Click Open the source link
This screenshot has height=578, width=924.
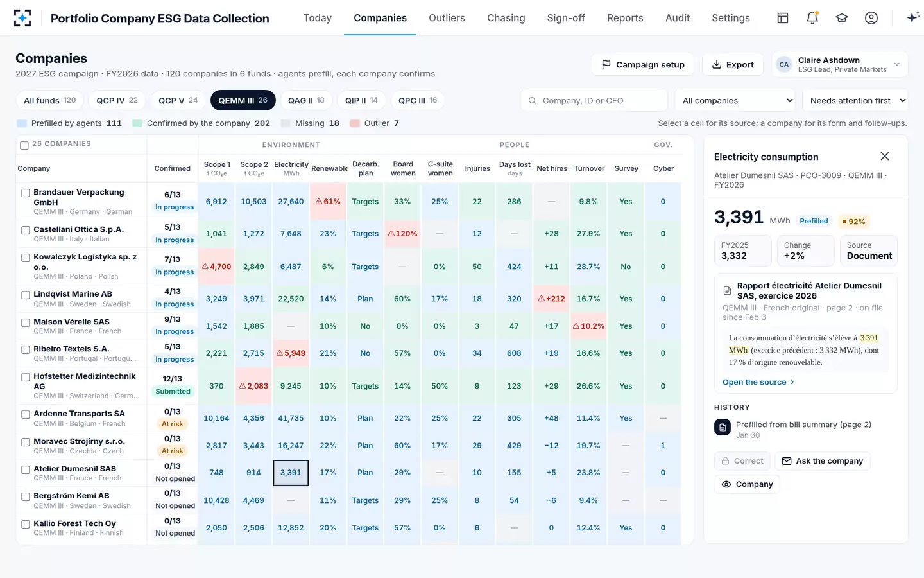[758, 382]
